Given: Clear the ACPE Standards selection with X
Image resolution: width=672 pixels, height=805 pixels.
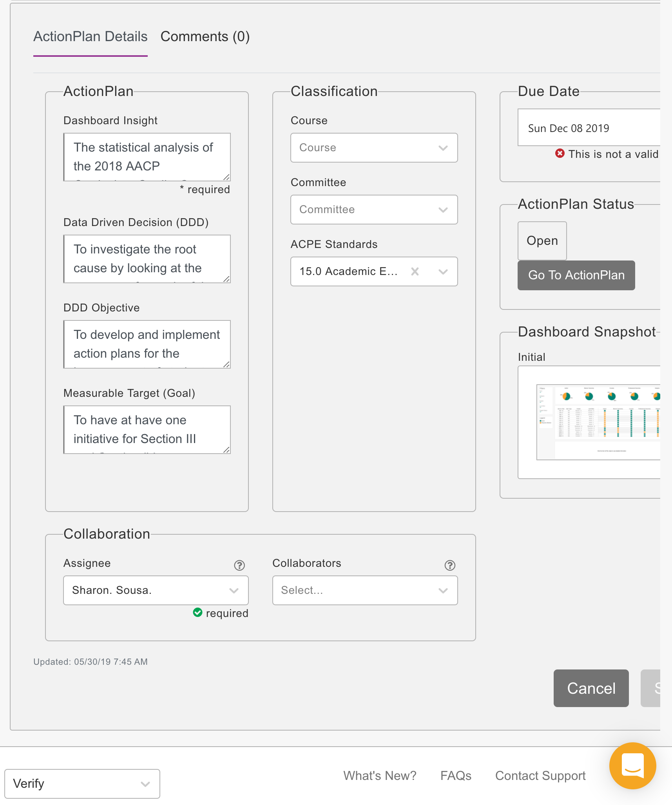Looking at the screenshot, I should pyautogui.click(x=415, y=271).
